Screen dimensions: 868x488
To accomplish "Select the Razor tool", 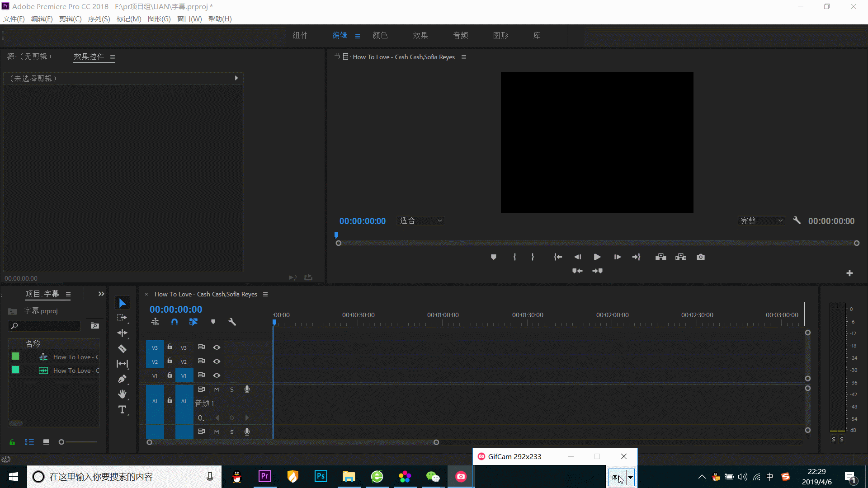I will pyautogui.click(x=122, y=348).
